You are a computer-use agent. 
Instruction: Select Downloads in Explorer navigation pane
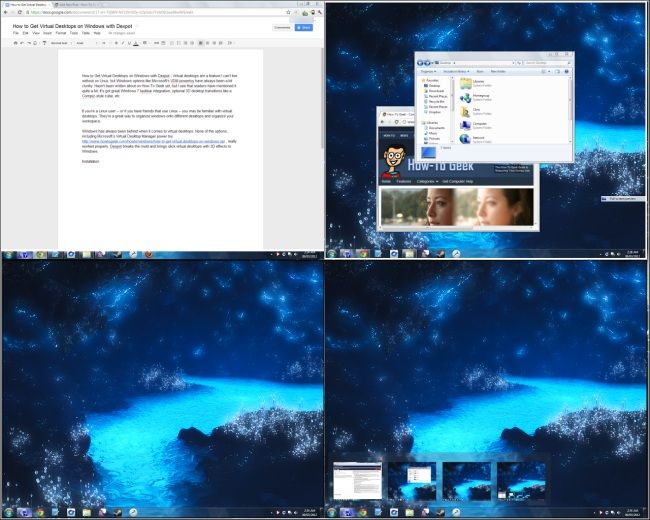(x=434, y=91)
